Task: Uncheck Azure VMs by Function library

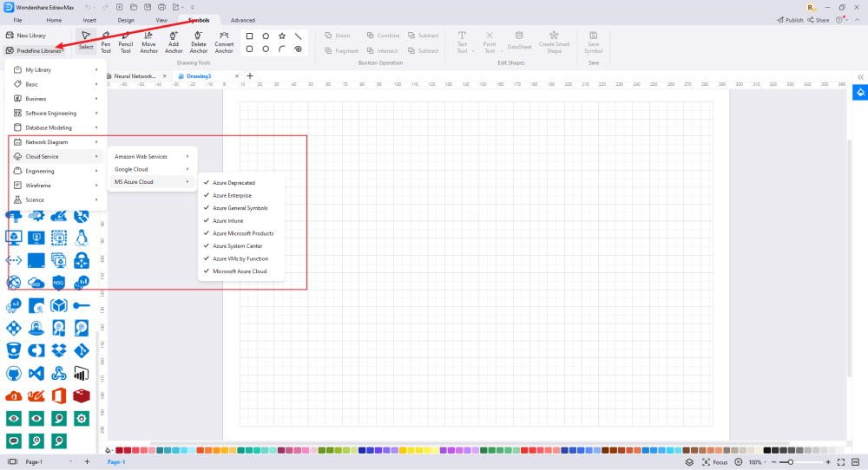Action: [241, 258]
